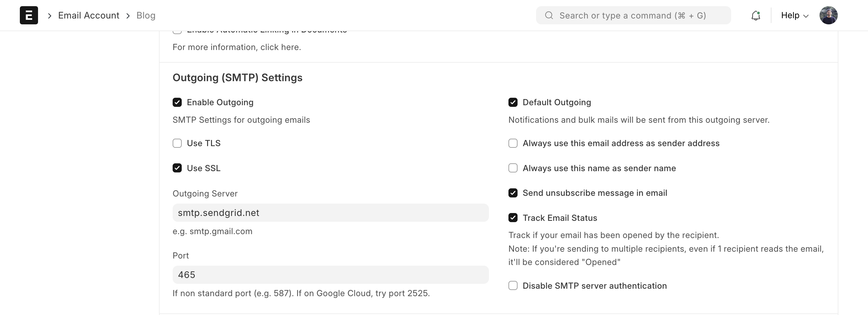Go to Email Account breadcrumb
Screen dimensions: 868x315
(89, 16)
